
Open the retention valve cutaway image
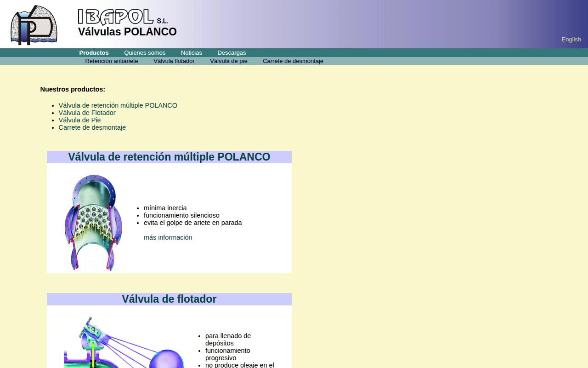point(93,222)
